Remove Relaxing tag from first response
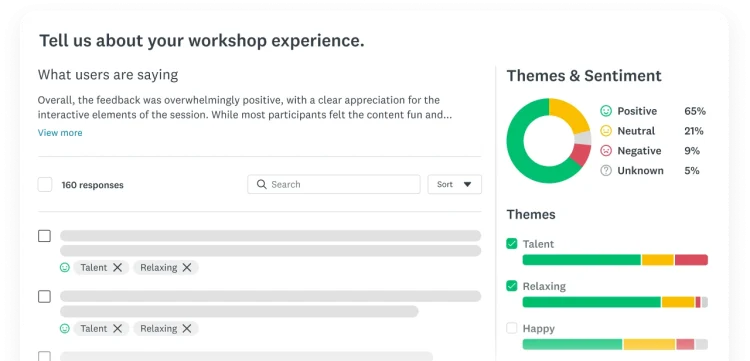The height and width of the screenshot is (361, 750). (x=187, y=268)
